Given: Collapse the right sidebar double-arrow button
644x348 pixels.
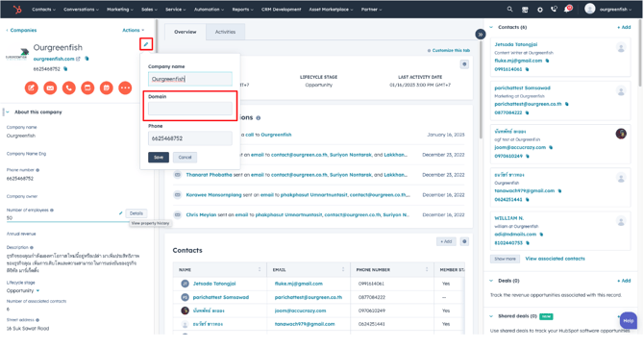Looking at the screenshot, I should click(x=481, y=35).
